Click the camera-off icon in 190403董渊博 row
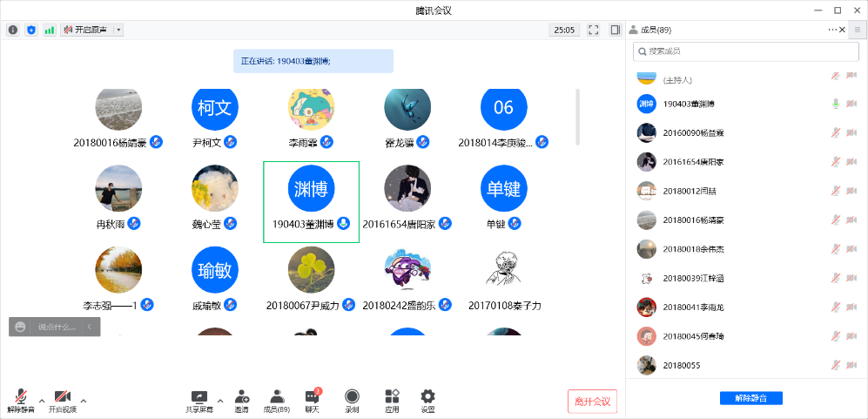This screenshot has width=868, height=419. [851, 104]
